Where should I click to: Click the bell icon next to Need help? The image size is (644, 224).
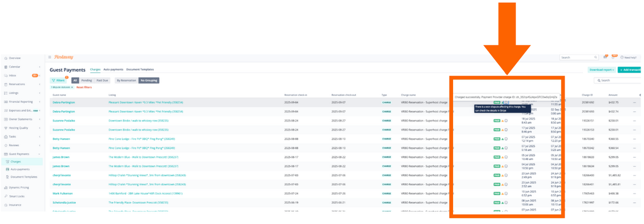[614, 57]
